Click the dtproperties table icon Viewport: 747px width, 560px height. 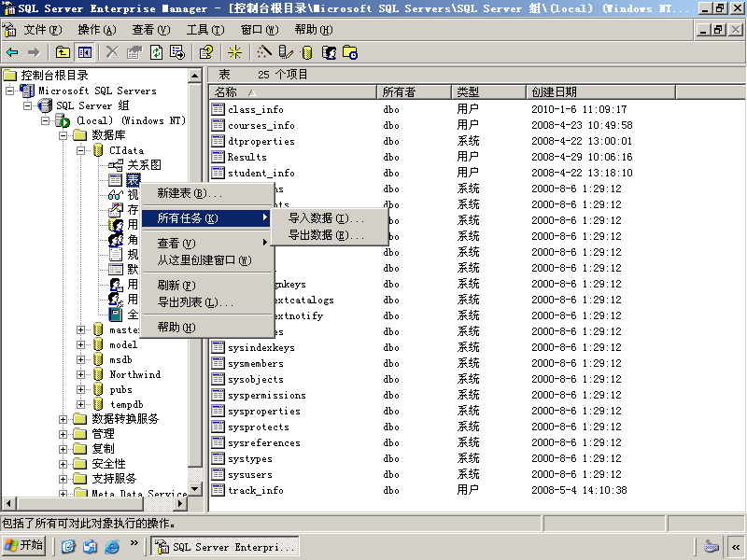click(218, 141)
